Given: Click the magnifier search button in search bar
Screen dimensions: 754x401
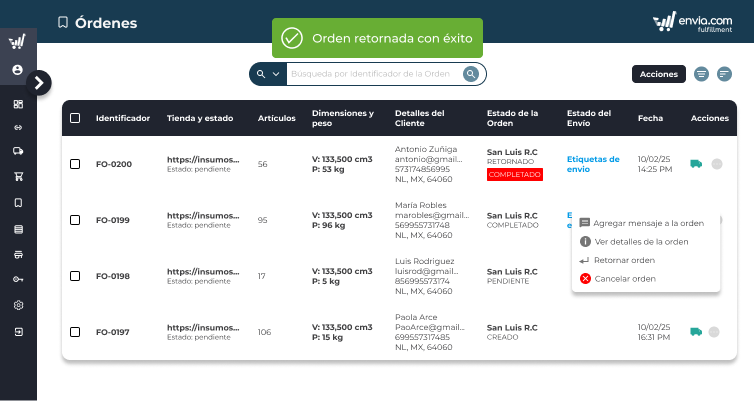Looking at the screenshot, I should coord(471,74).
